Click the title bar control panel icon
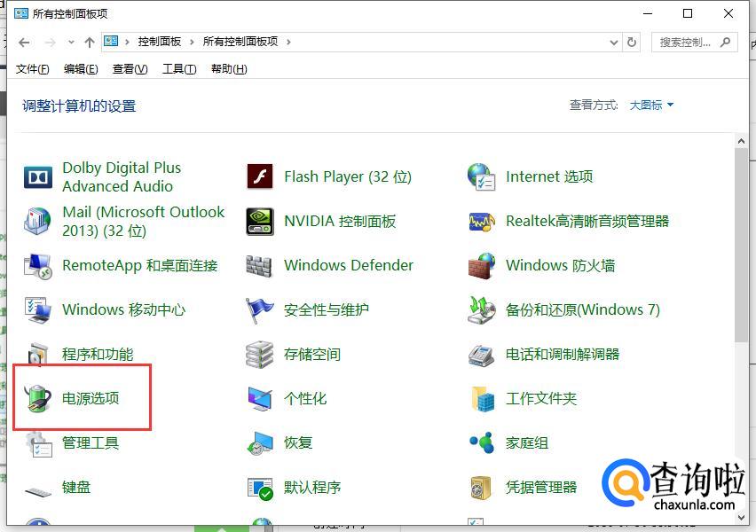The width and height of the screenshot is (756, 532). pyautogui.click(x=20, y=13)
